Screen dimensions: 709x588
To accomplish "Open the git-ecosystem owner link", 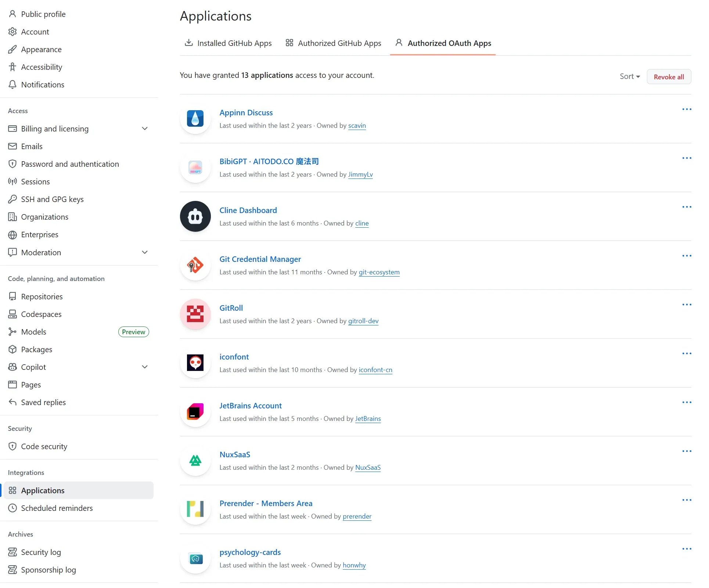I will (379, 272).
